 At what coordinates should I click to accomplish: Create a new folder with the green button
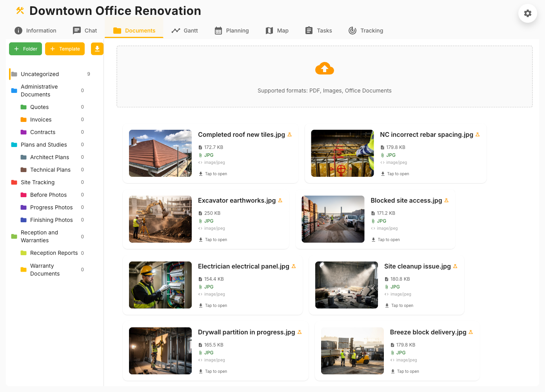[25, 49]
